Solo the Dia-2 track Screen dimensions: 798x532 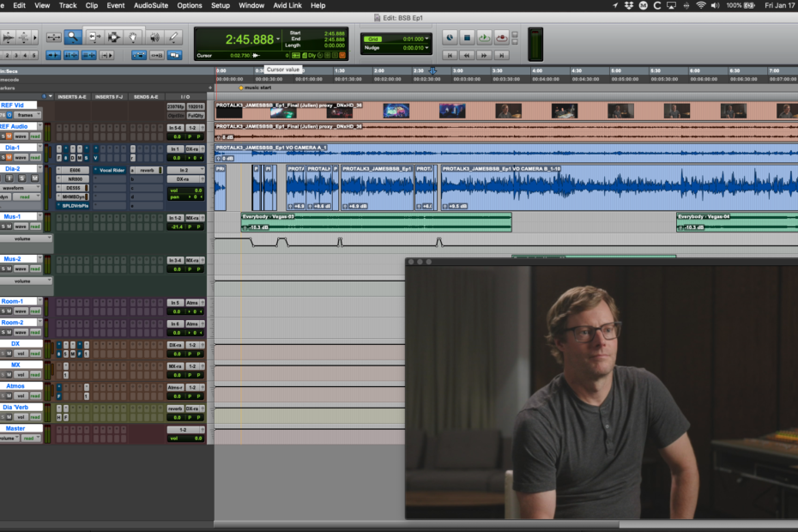coord(22,178)
